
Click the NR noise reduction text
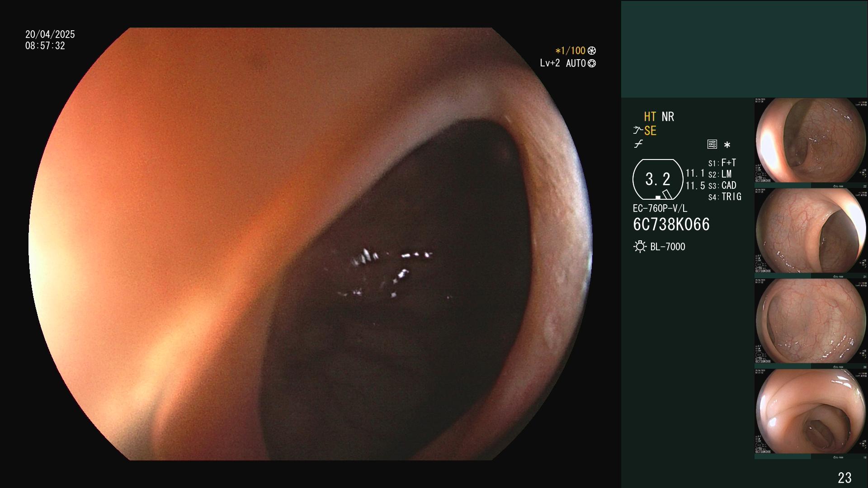668,117
